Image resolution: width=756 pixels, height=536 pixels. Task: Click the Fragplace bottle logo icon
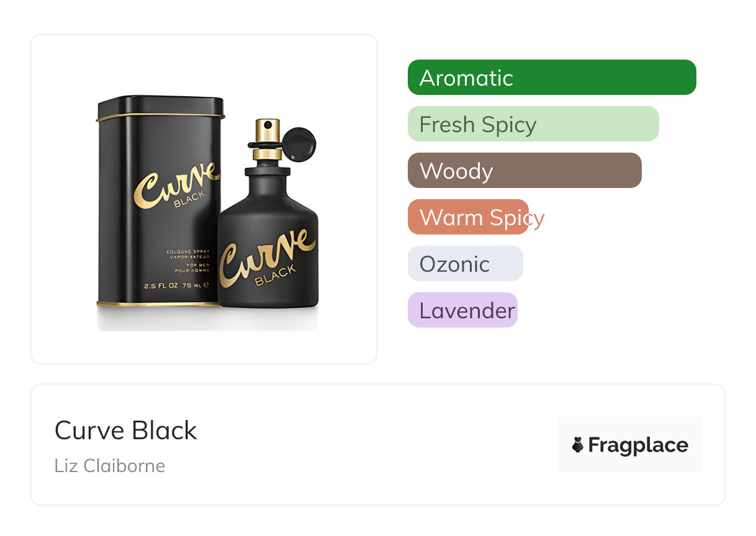click(x=578, y=445)
